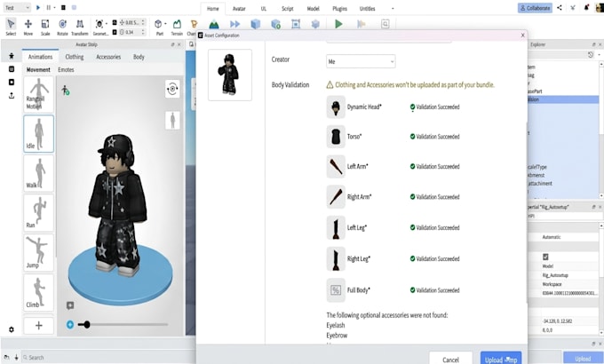Image resolution: width=604 pixels, height=364 pixels.
Task: Click the Search field at bottom
Action: 107,358
